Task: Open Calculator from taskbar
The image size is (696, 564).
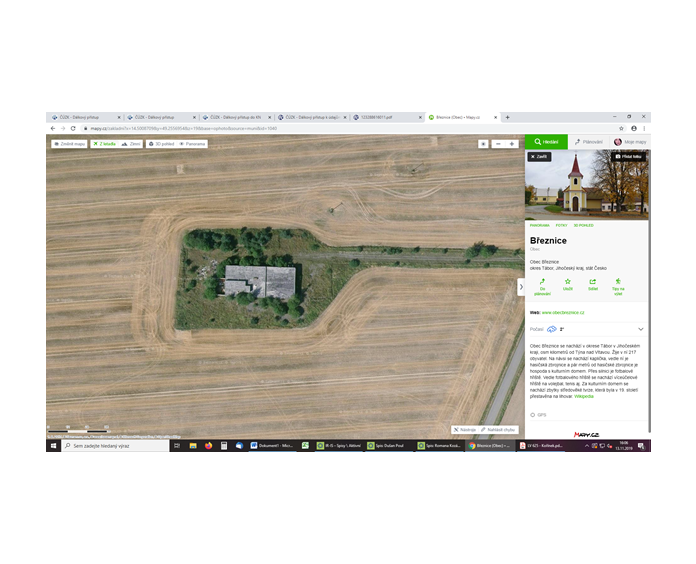Action: (x=224, y=446)
